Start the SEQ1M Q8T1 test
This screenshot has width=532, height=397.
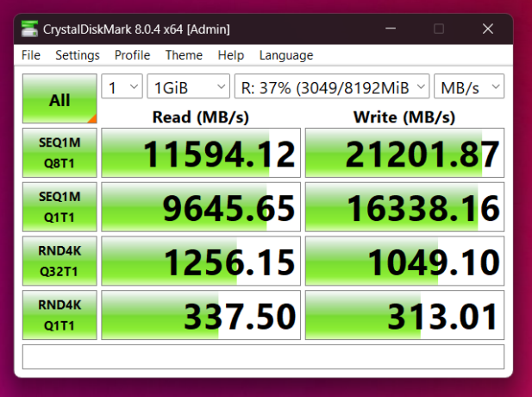tap(59, 153)
